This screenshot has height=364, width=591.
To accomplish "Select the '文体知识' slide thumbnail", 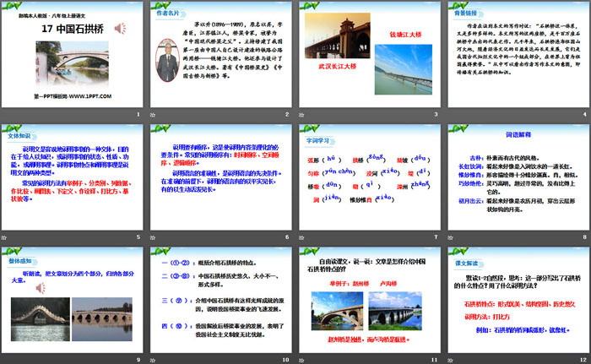I will pyautogui.click(x=72, y=176).
